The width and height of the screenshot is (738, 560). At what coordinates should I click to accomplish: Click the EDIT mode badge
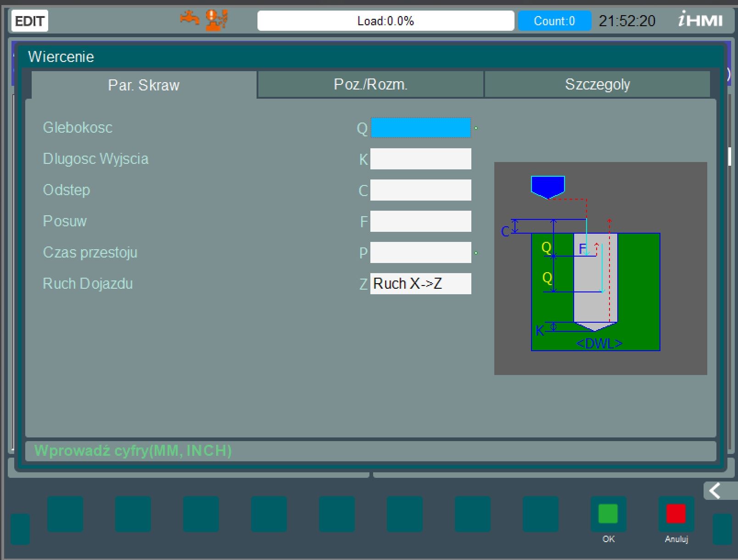point(29,21)
